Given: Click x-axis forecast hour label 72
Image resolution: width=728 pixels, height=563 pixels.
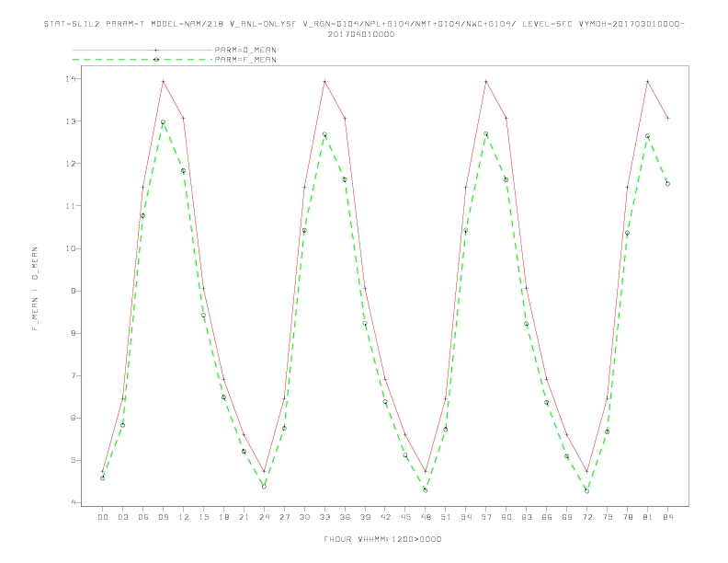Looking at the screenshot, I should click(x=586, y=517).
